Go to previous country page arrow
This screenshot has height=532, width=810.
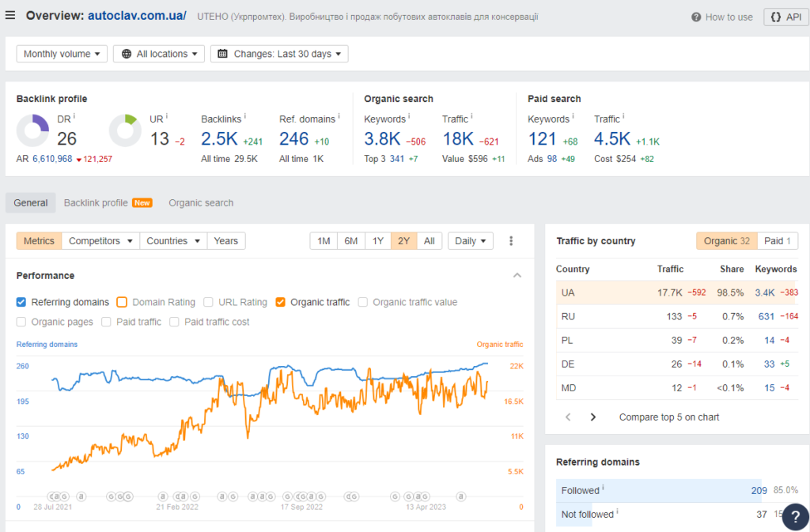click(568, 417)
